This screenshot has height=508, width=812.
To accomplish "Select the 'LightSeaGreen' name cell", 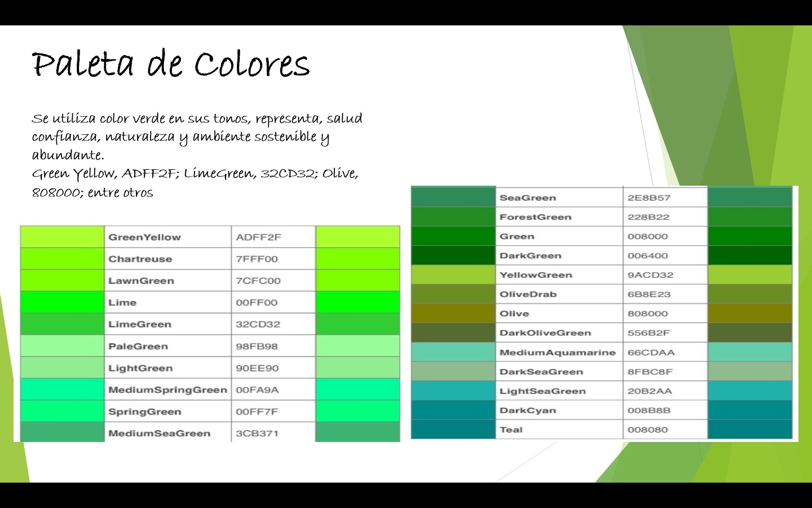I will 559,391.
